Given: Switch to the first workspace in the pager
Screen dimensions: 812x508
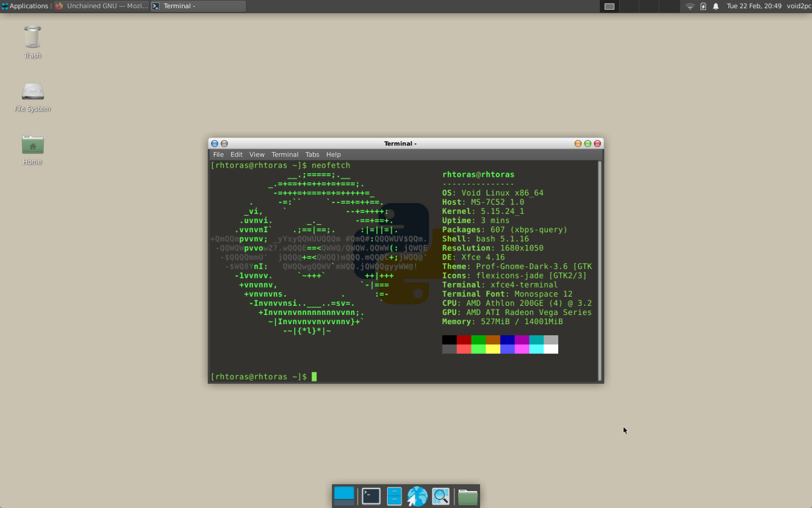Looking at the screenshot, I should [x=609, y=6].
